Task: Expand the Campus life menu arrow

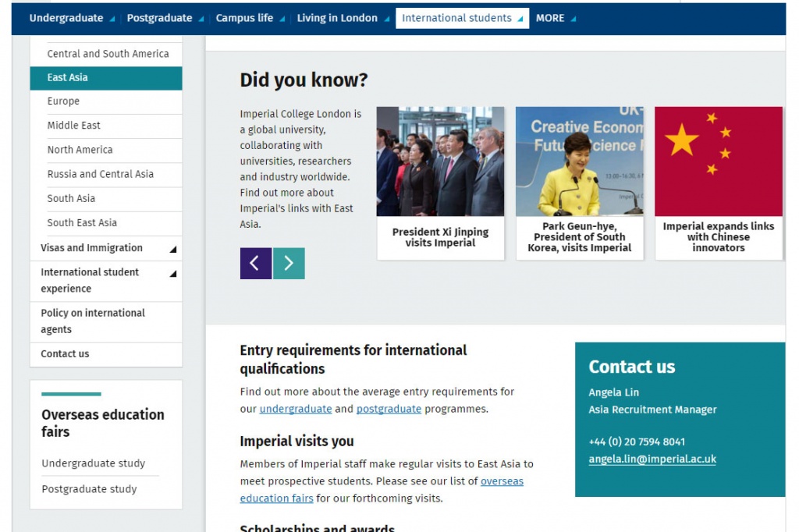Action: tap(282, 19)
